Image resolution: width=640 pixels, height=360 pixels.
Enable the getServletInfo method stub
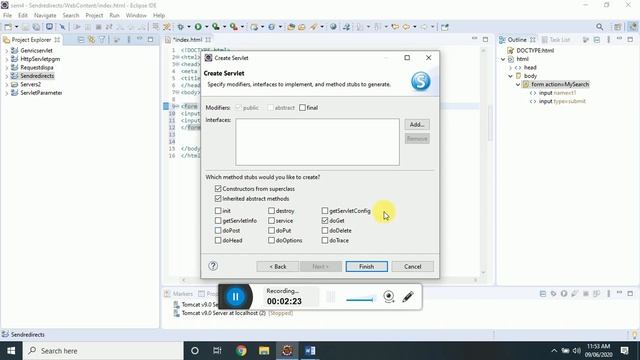(x=218, y=220)
